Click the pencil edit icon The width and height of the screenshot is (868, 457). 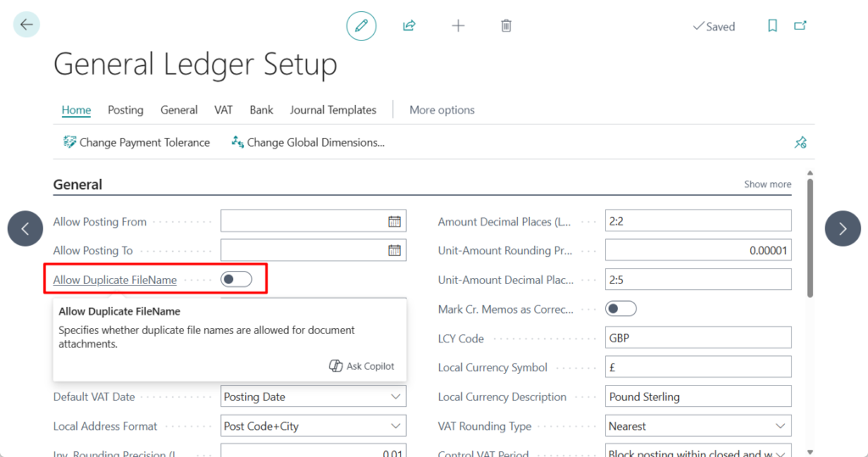[x=361, y=25]
